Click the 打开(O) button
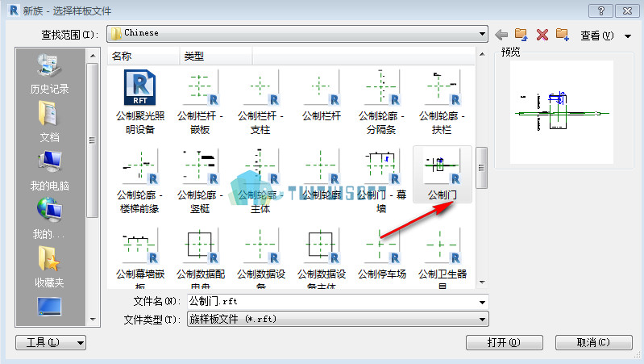Screen dimensions: 644x364 click(505, 342)
